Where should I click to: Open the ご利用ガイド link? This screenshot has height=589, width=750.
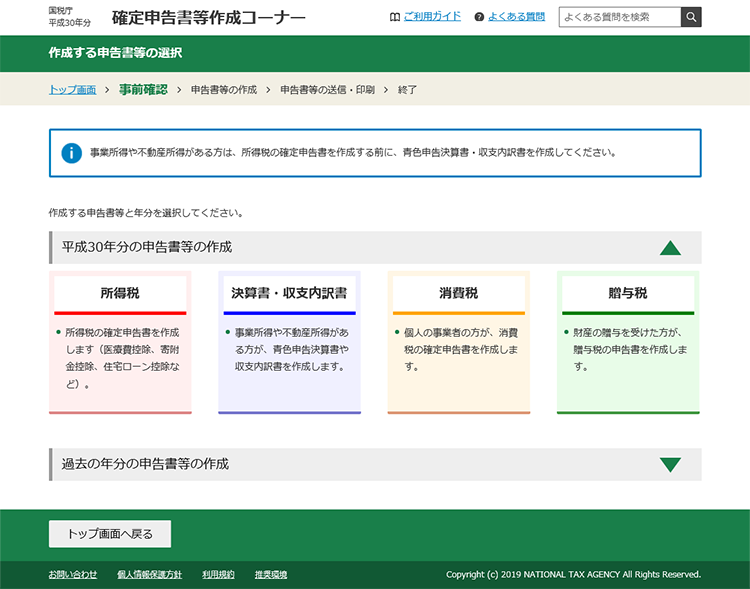pyautogui.click(x=432, y=17)
